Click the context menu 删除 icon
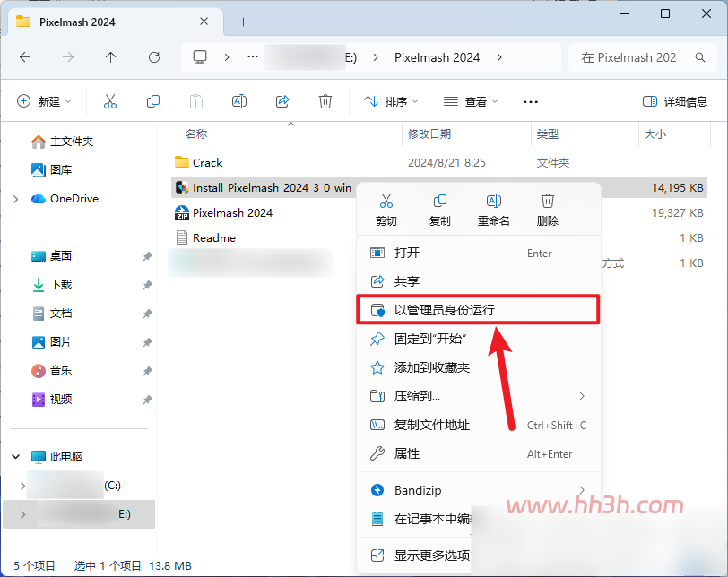 [548, 201]
